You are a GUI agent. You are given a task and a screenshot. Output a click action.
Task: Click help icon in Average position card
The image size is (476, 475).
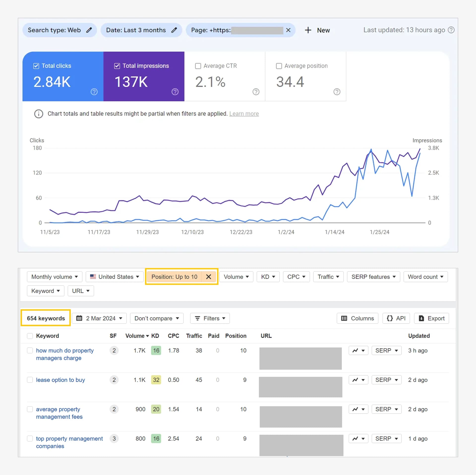click(x=337, y=92)
